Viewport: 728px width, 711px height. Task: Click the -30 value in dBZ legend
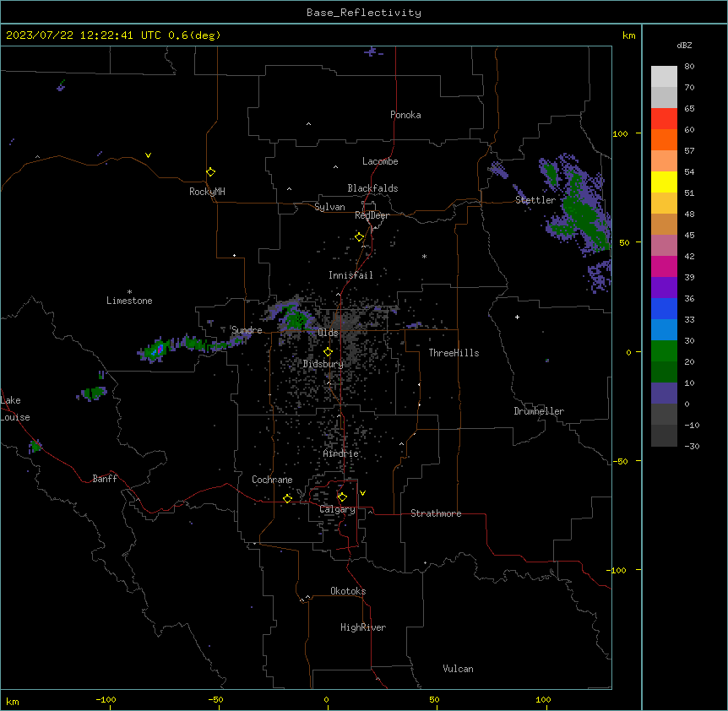pyautogui.click(x=692, y=446)
